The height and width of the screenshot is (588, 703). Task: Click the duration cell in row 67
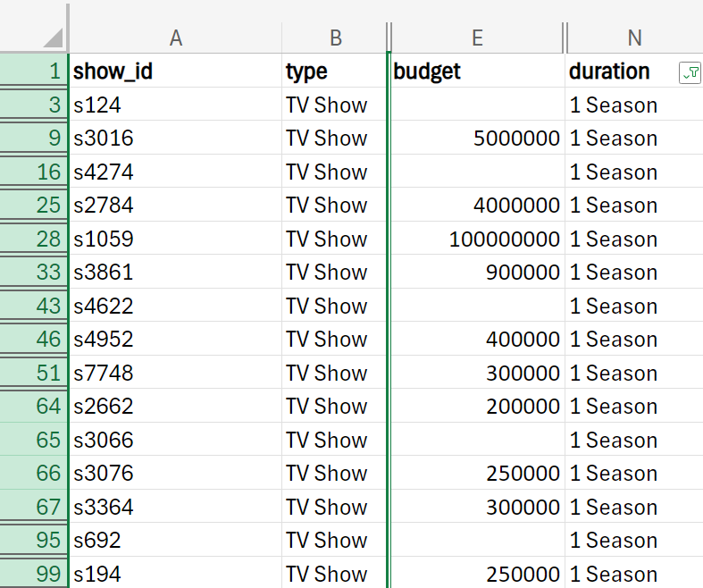[634, 508]
